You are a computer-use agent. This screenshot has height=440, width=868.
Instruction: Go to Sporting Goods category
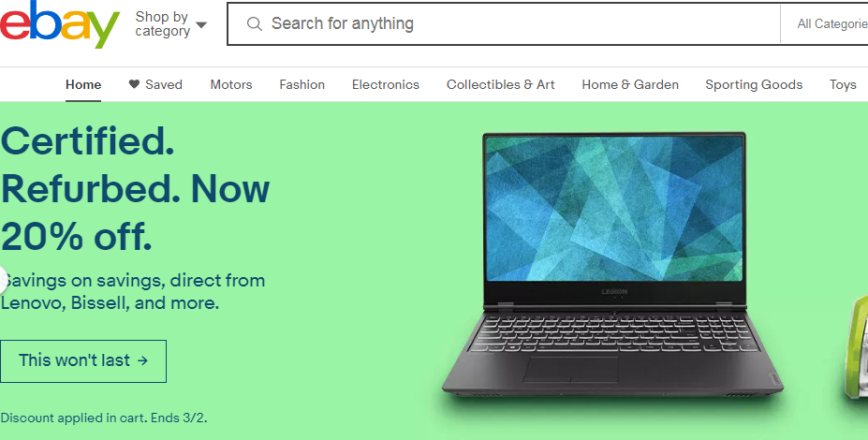pos(754,84)
